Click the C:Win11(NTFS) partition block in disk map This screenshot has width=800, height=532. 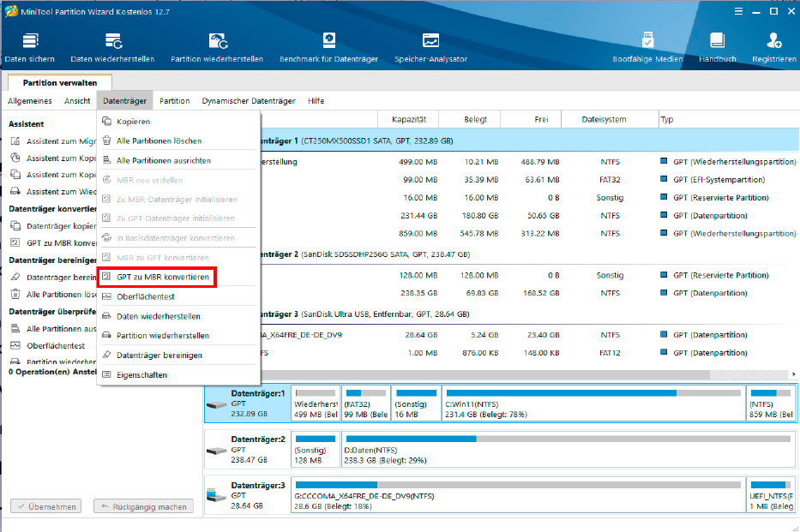click(592, 403)
